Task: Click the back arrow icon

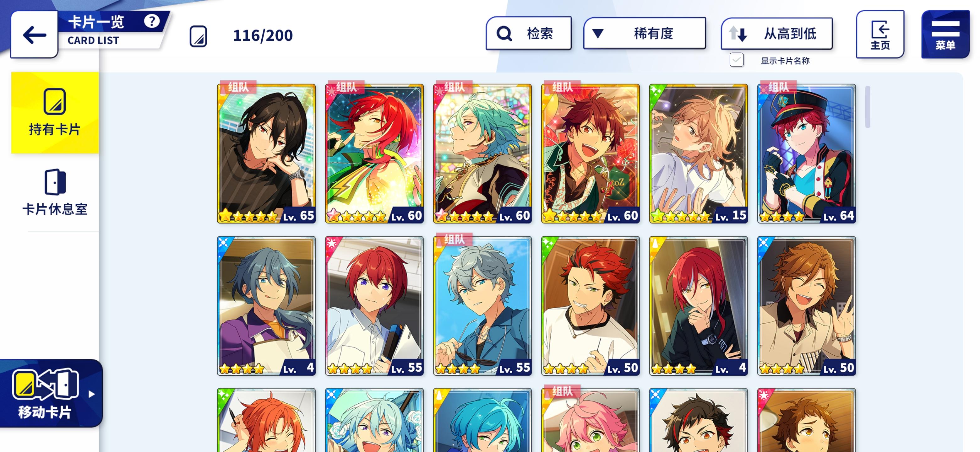Action: click(34, 35)
